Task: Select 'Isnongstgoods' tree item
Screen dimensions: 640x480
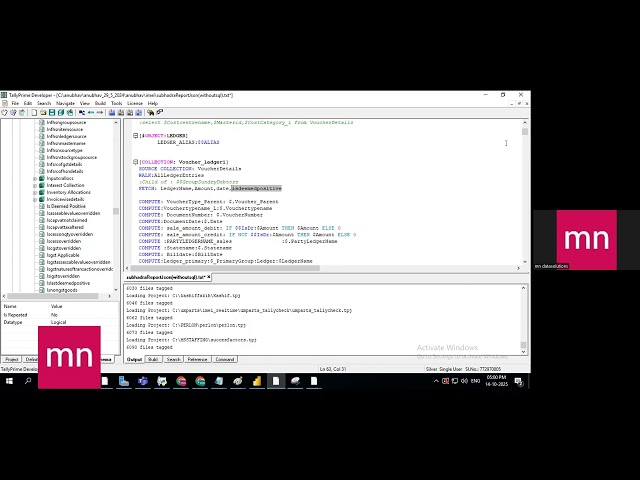Action: (x=62, y=290)
